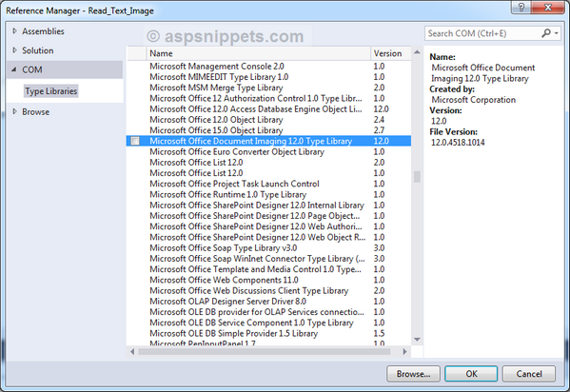The image size is (570, 392).
Task: Click the horizontal scrollbar right arrow
Action: click(404, 352)
